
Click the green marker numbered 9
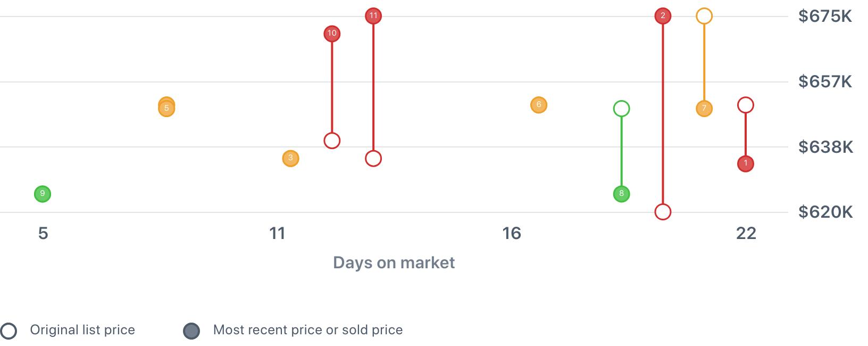pos(43,194)
